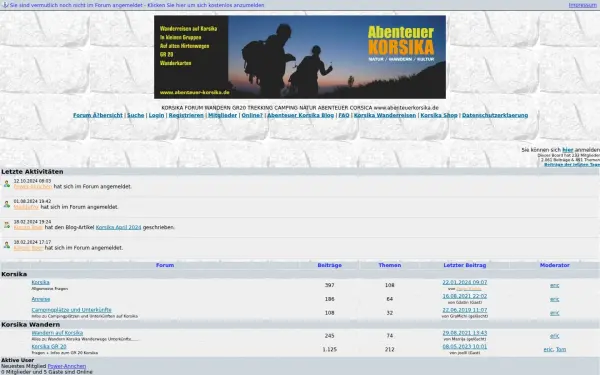Open moderator eric in the Korsika forum row

coord(554,285)
